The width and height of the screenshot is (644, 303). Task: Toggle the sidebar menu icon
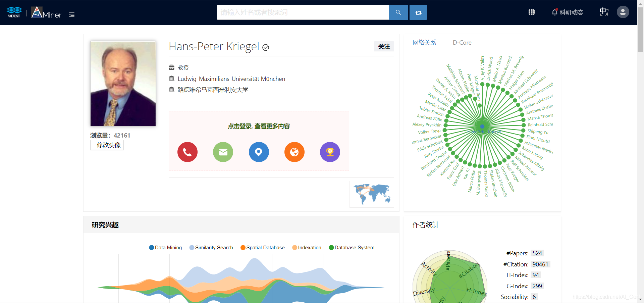click(72, 15)
